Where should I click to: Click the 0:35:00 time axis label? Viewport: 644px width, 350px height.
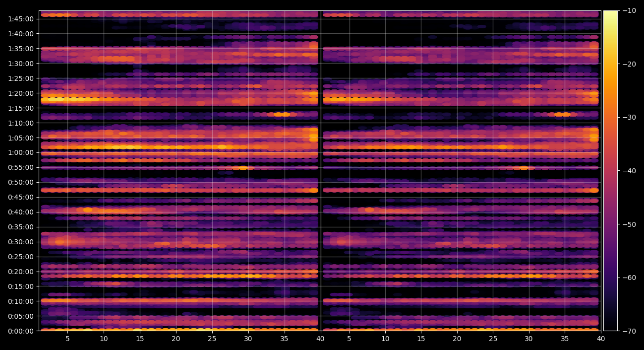(x=21, y=227)
